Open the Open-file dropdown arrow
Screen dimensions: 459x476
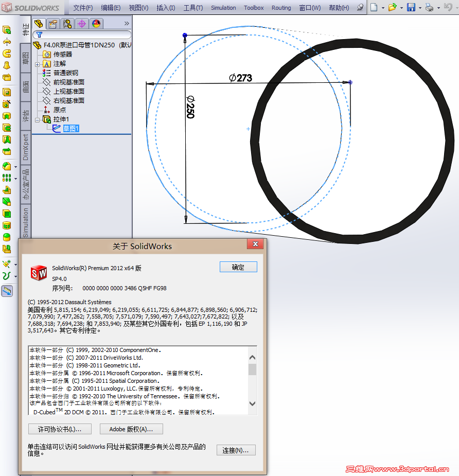401,8
